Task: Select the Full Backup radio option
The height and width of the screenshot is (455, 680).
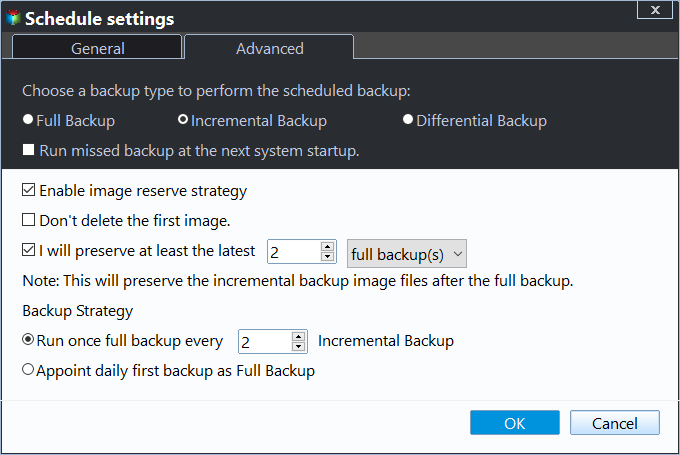Action: [x=28, y=120]
